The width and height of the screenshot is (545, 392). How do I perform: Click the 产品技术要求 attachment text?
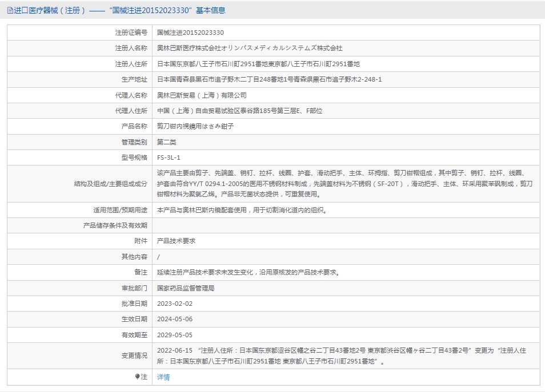coord(176,241)
